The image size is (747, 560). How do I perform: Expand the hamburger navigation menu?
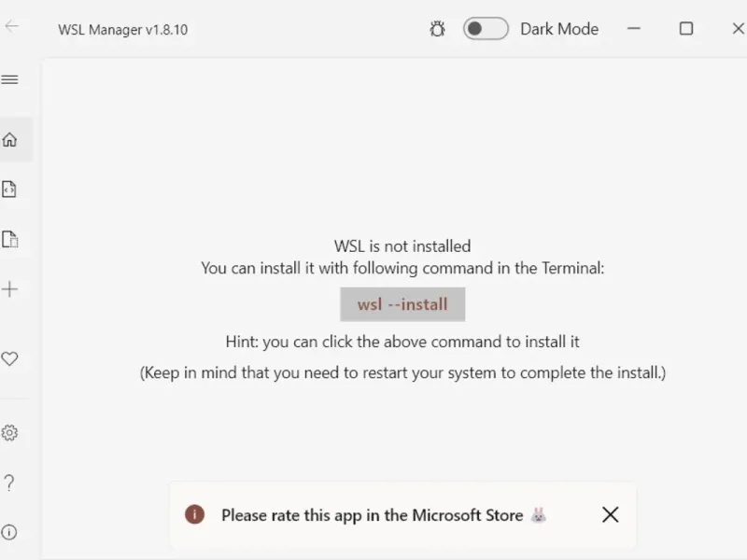[10, 79]
